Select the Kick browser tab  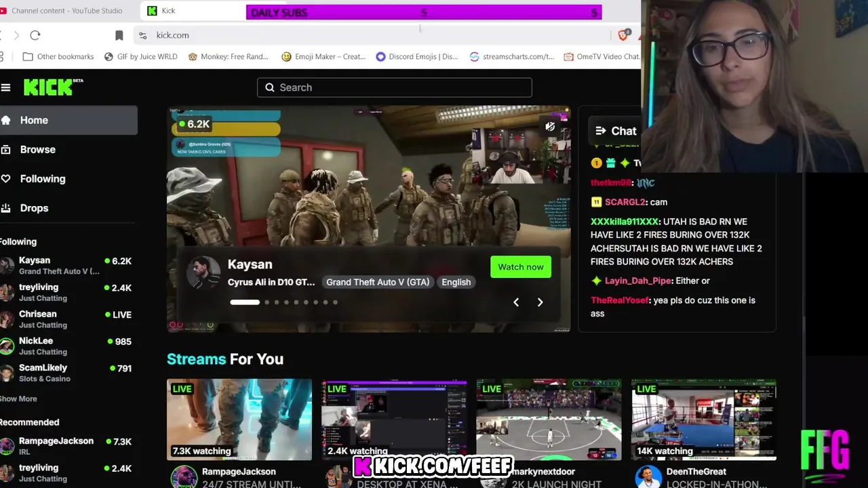(x=193, y=11)
